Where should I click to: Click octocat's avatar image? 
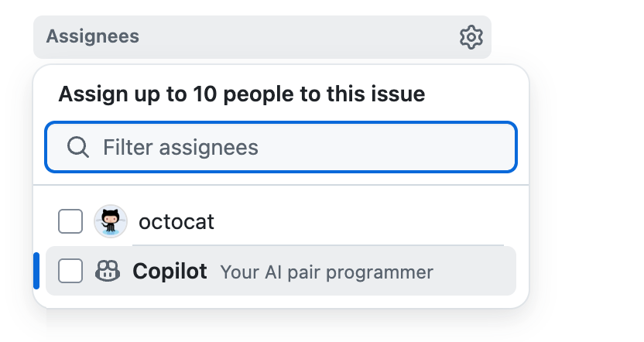[110, 222]
